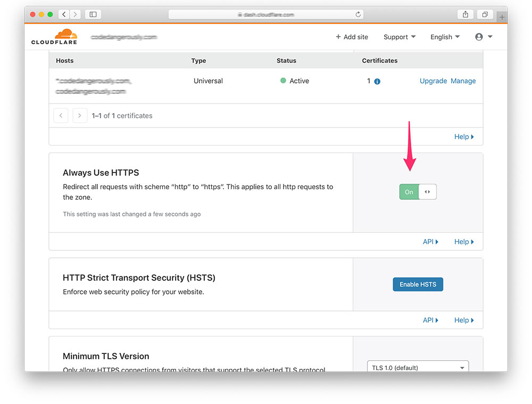Click the Type column header
The width and height of the screenshot is (532, 404).
pos(198,61)
